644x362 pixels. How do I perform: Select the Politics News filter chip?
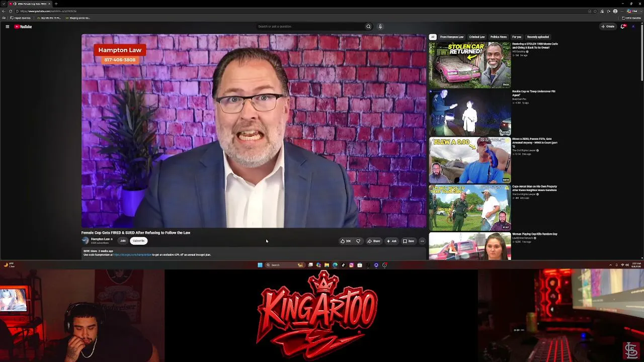pos(499,37)
